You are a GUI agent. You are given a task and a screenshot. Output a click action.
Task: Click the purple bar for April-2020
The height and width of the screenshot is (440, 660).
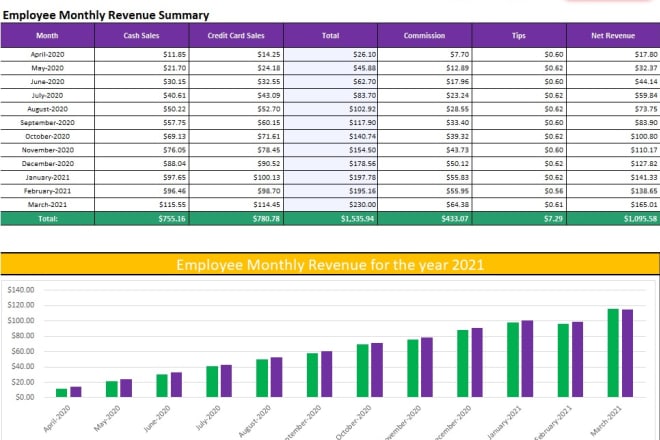[76, 392]
